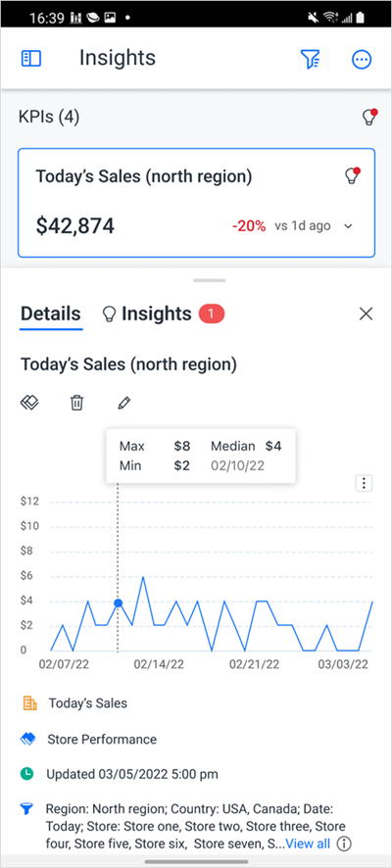
Task: Open the filter icon in header
Action: (310, 59)
